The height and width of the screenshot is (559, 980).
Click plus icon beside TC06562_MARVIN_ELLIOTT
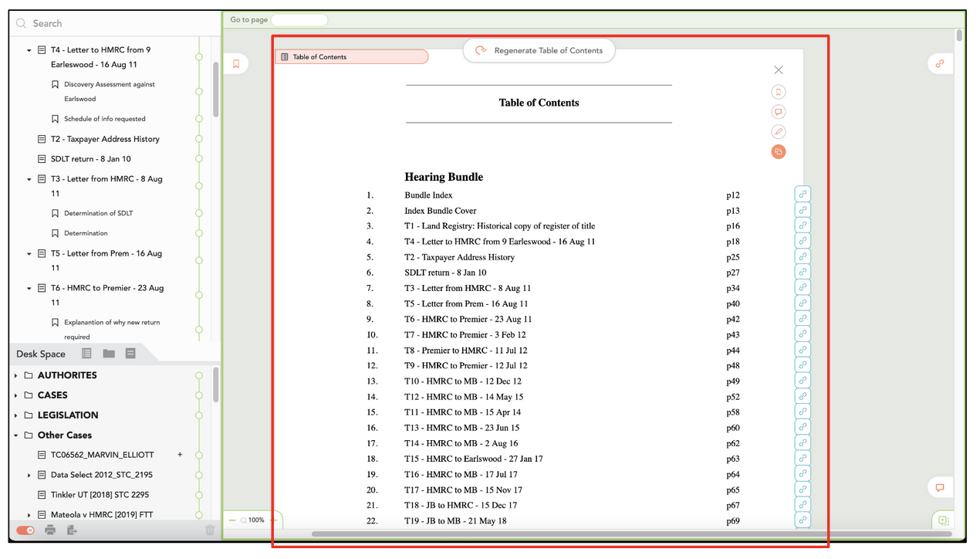(x=180, y=455)
